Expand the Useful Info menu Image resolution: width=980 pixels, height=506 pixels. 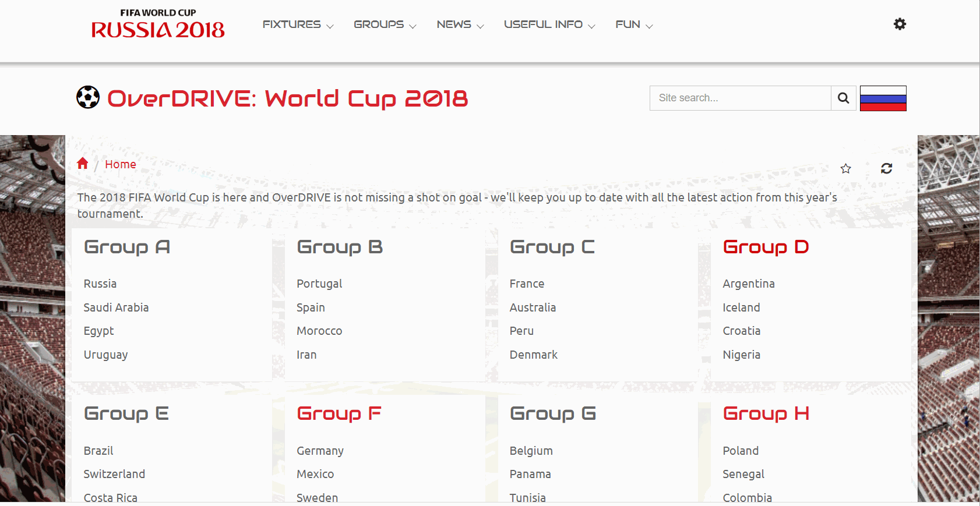[x=549, y=24]
